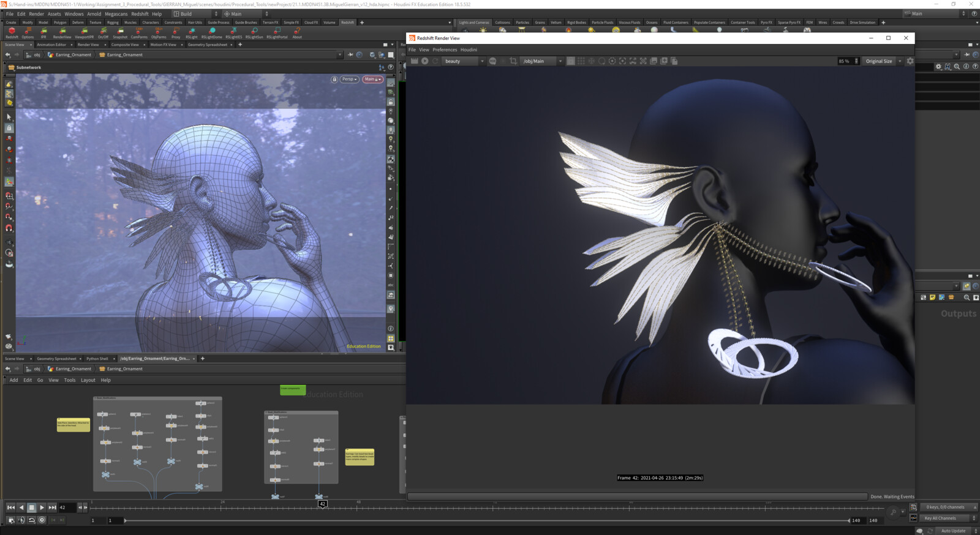Click the current frame number field
The height and width of the screenshot is (535, 980).
[x=66, y=507]
